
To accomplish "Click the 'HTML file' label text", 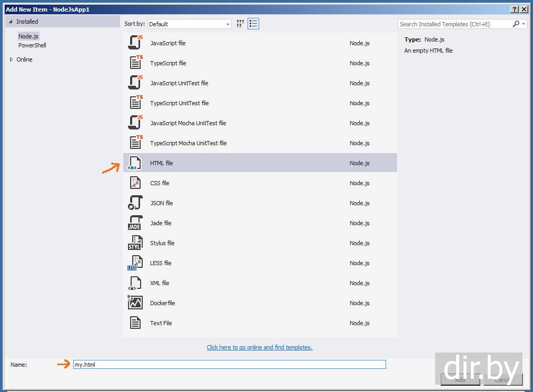I will click(x=162, y=163).
